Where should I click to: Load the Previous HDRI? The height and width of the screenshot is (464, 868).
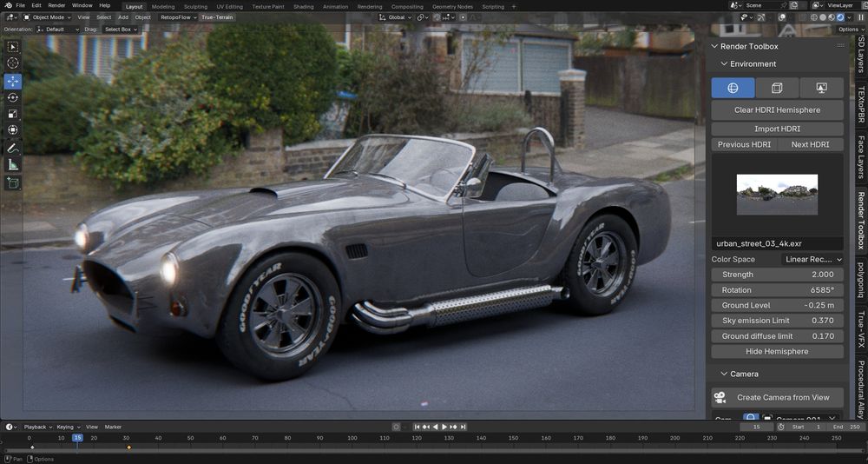click(x=744, y=144)
